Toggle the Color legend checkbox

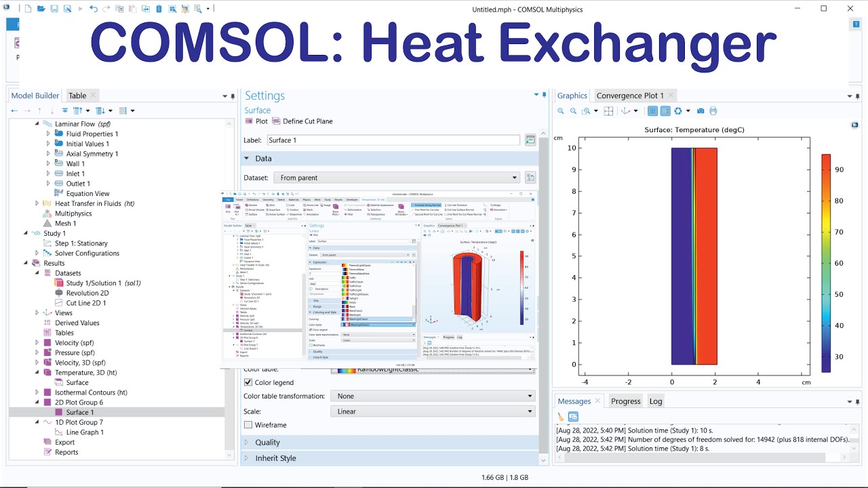click(248, 382)
